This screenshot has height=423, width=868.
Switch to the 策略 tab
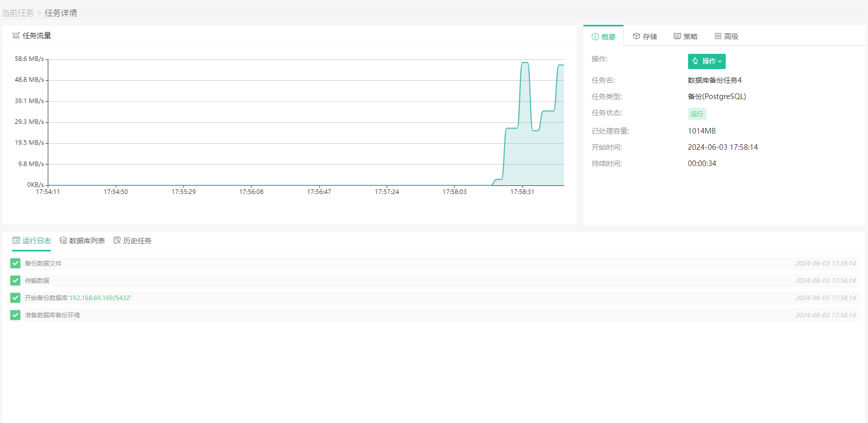(x=686, y=37)
